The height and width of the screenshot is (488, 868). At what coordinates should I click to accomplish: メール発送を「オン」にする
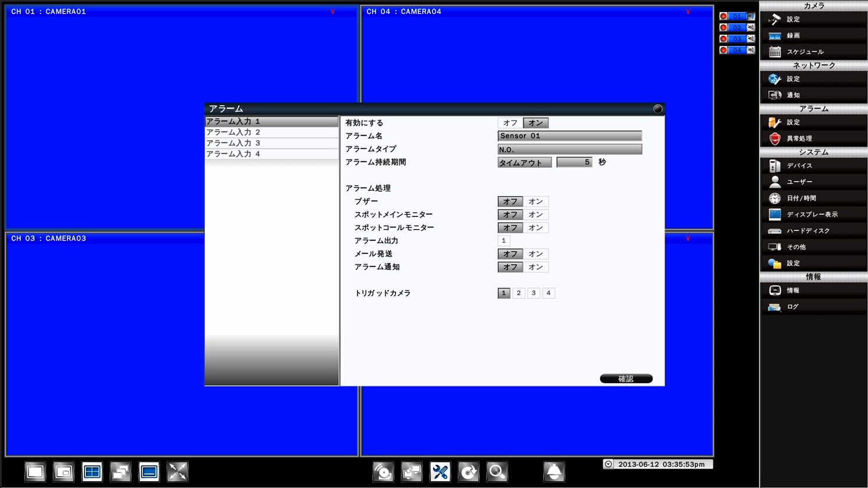coord(535,254)
